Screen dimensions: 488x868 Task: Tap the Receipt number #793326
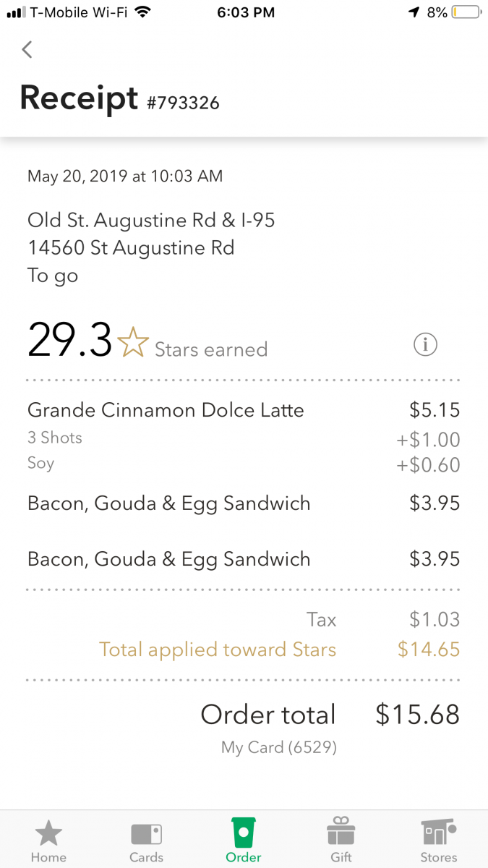pos(183,103)
